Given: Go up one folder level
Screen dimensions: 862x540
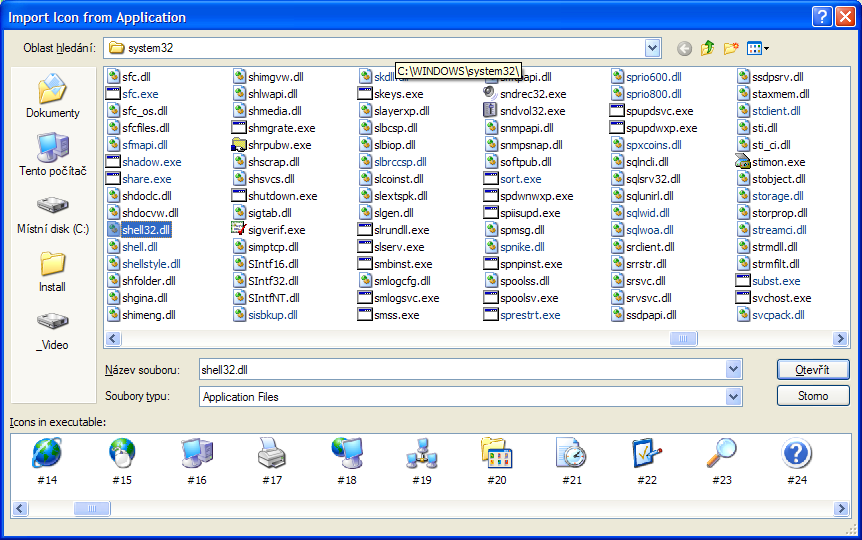Looking at the screenshot, I should (708, 48).
